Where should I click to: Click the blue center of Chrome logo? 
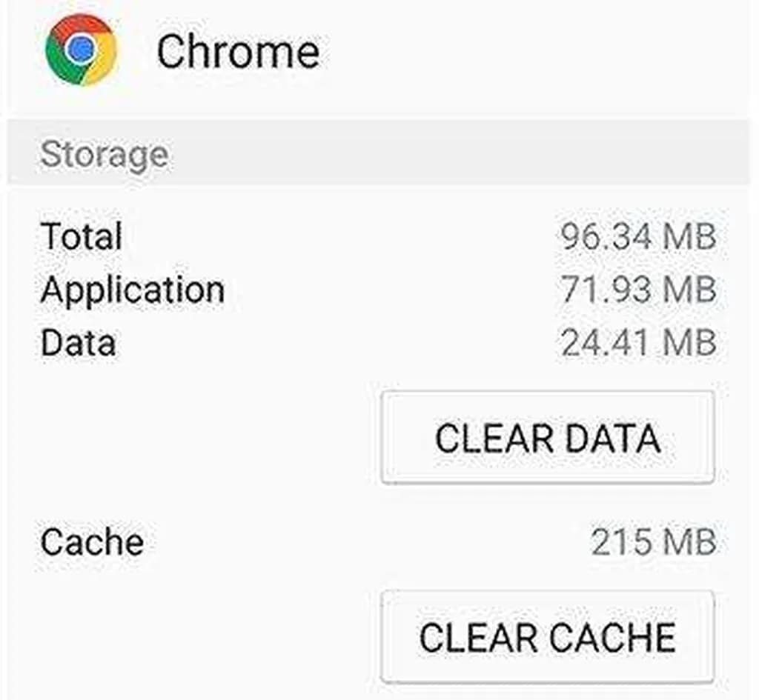[80, 50]
